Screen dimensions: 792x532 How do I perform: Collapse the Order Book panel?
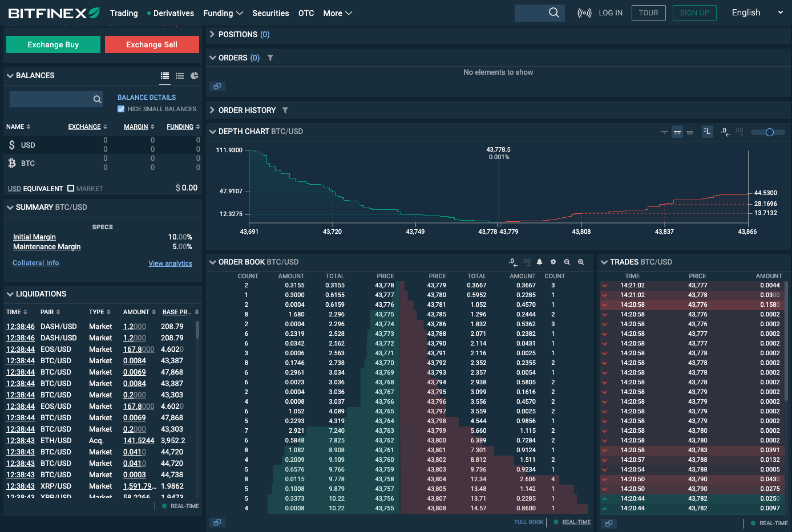pos(212,262)
